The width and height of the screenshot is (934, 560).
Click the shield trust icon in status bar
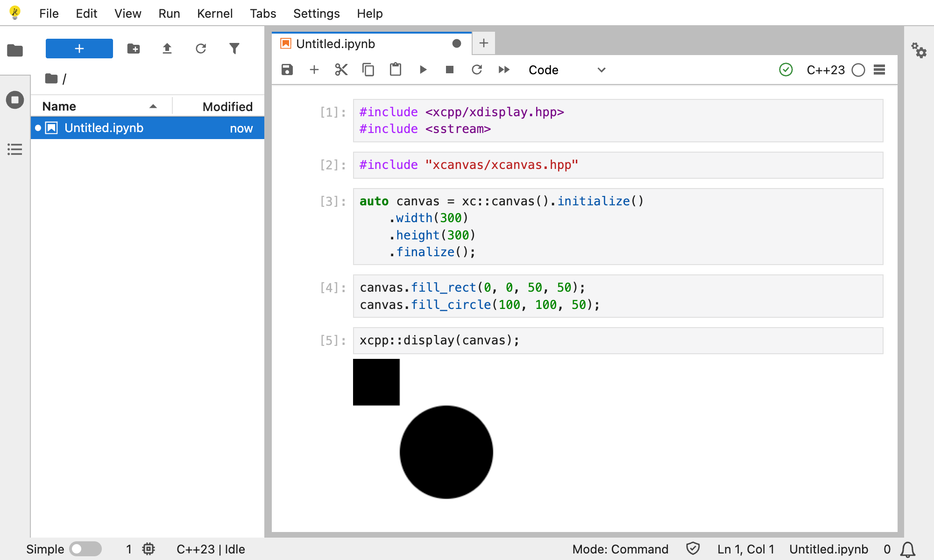(x=693, y=549)
